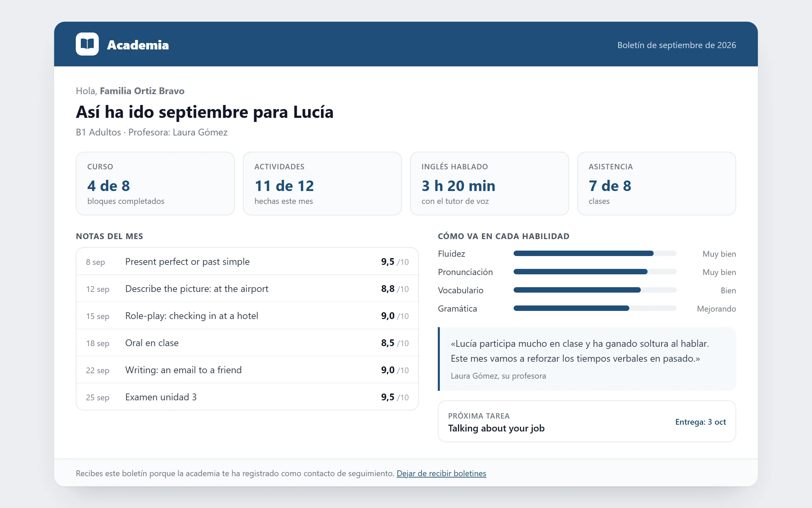Click the Bien label for Vocabulario
The width and height of the screenshot is (812, 508).
tap(728, 290)
